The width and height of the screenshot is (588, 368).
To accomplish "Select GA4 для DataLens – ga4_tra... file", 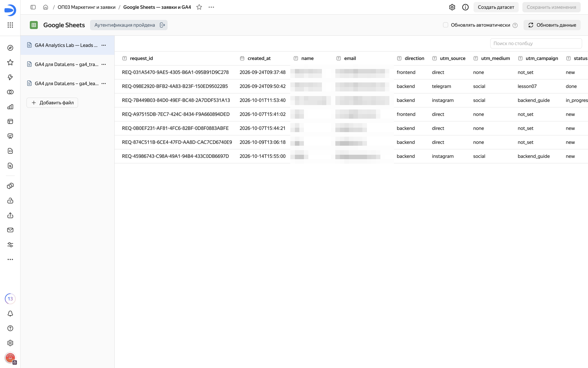I will pyautogui.click(x=67, y=64).
